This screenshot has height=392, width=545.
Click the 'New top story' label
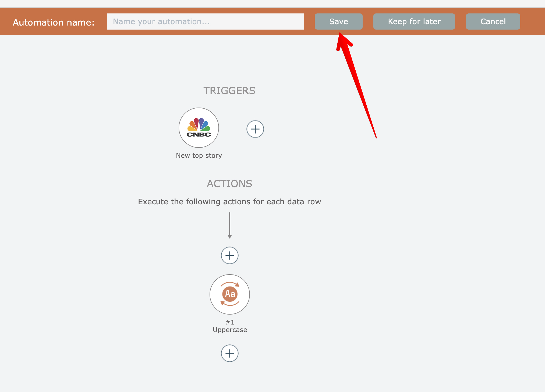click(x=199, y=156)
